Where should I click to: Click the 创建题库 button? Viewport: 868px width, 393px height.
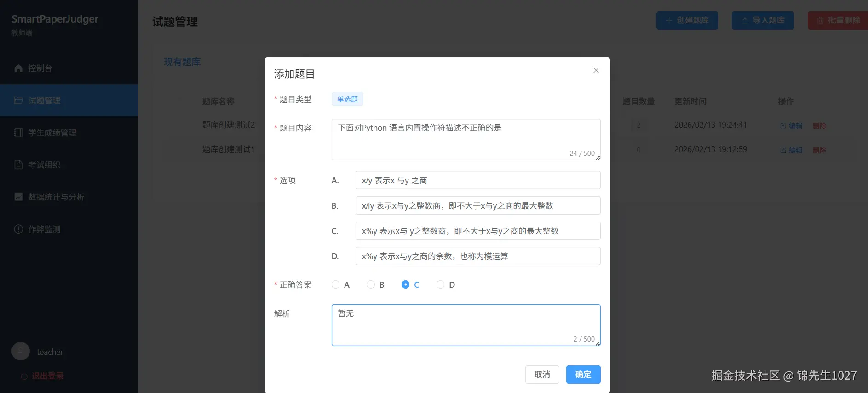coord(687,21)
